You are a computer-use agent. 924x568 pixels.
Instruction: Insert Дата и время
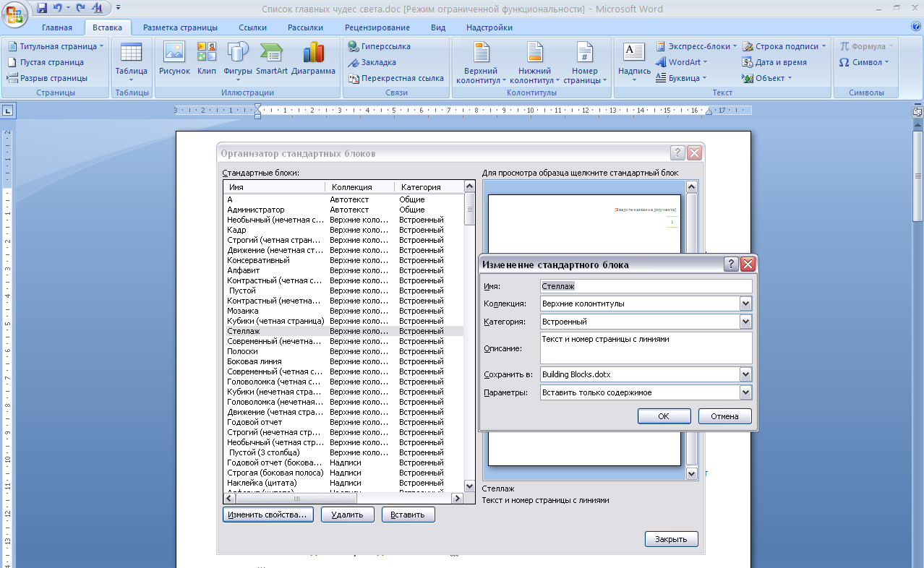(774, 62)
